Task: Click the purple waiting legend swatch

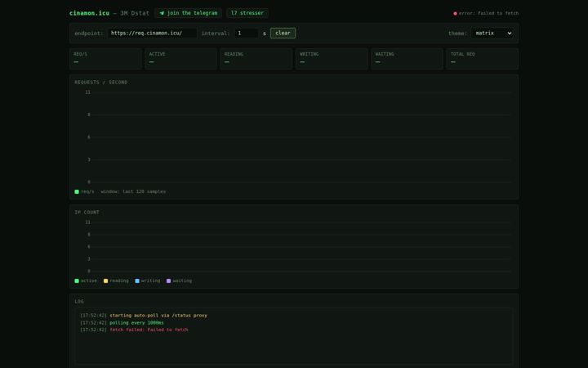Action: [x=169, y=280]
